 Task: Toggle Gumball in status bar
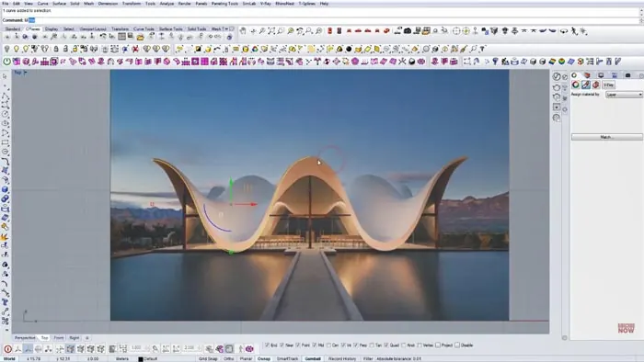click(313, 358)
